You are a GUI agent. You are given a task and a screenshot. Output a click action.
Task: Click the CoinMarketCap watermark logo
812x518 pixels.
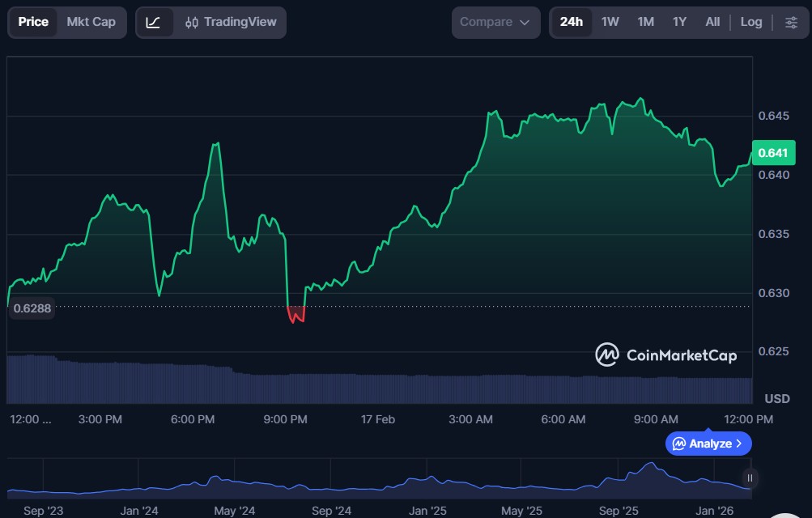pyautogui.click(x=666, y=355)
